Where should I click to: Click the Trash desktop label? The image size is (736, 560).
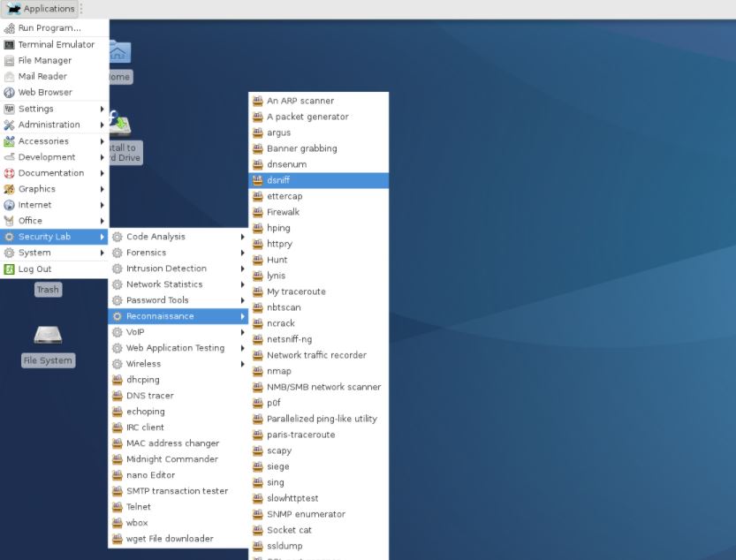click(x=48, y=290)
